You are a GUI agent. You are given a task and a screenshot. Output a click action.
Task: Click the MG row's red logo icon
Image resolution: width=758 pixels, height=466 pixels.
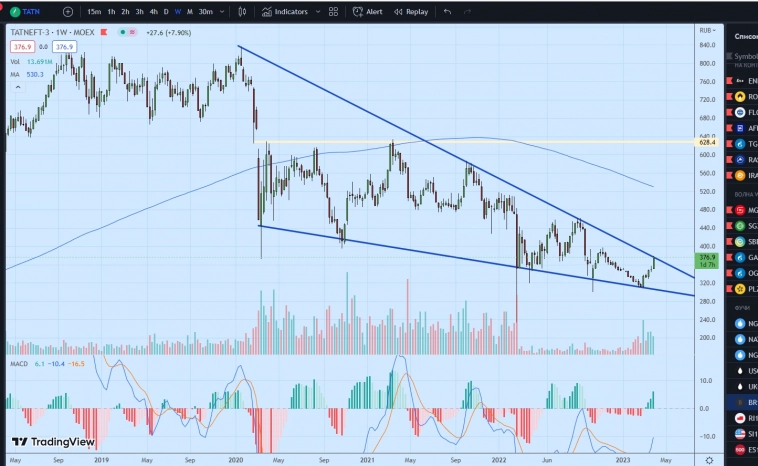740,210
